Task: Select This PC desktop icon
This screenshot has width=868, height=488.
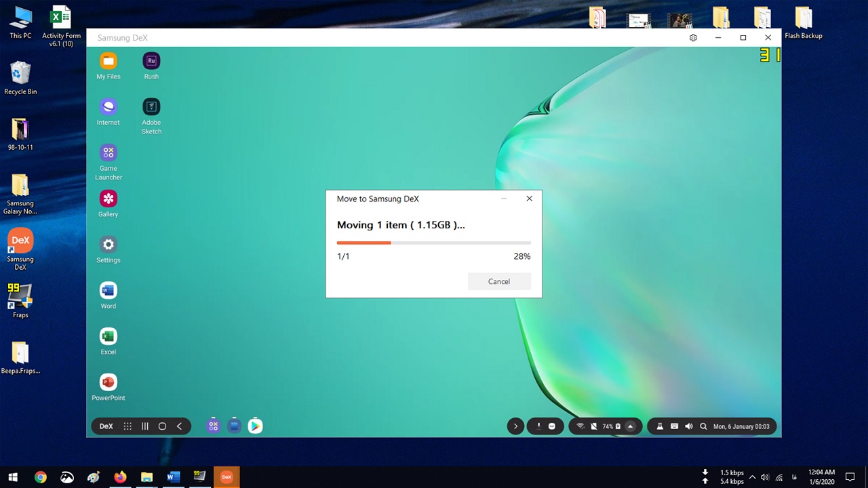Action: point(20,22)
